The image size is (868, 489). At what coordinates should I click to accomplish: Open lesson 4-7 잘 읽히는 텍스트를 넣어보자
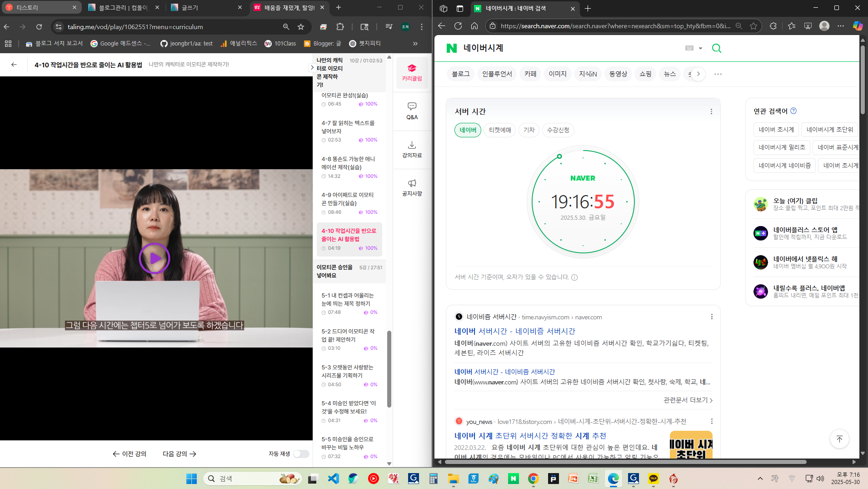[x=349, y=131]
